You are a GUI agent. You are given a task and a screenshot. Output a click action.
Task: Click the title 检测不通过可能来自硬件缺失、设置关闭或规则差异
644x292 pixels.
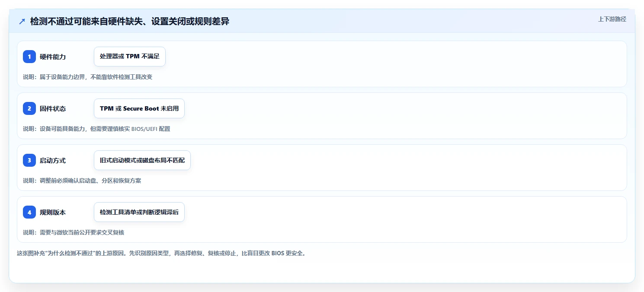tap(130, 22)
